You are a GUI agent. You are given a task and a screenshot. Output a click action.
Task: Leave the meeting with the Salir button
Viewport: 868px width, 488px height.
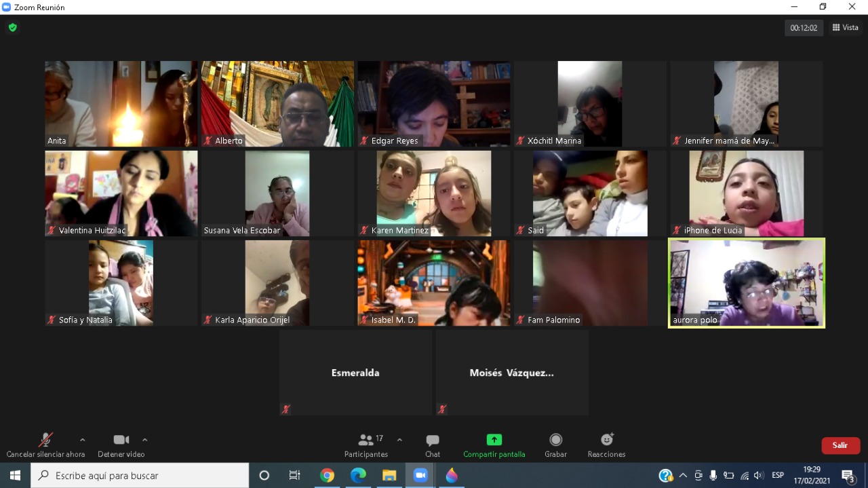[x=840, y=445]
